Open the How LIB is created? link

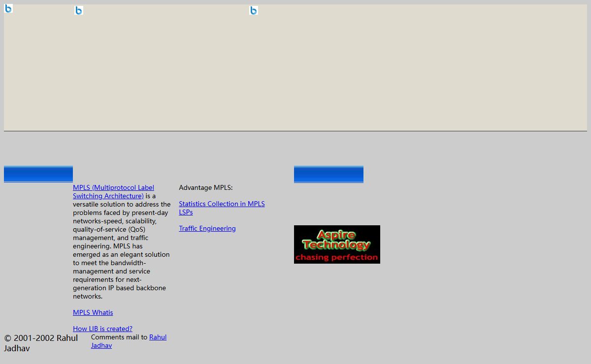[102, 329]
